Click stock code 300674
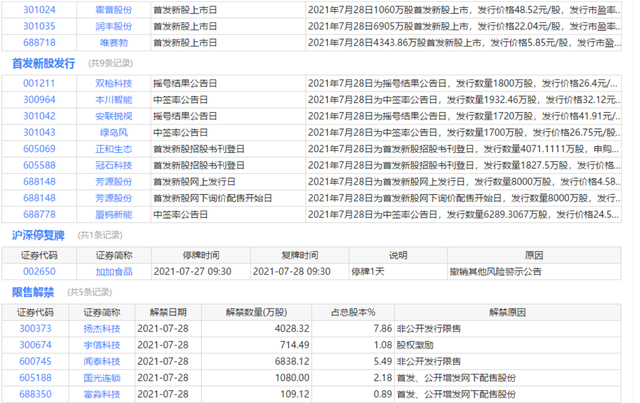The height and width of the screenshot is (403, 640). point(36,345)
